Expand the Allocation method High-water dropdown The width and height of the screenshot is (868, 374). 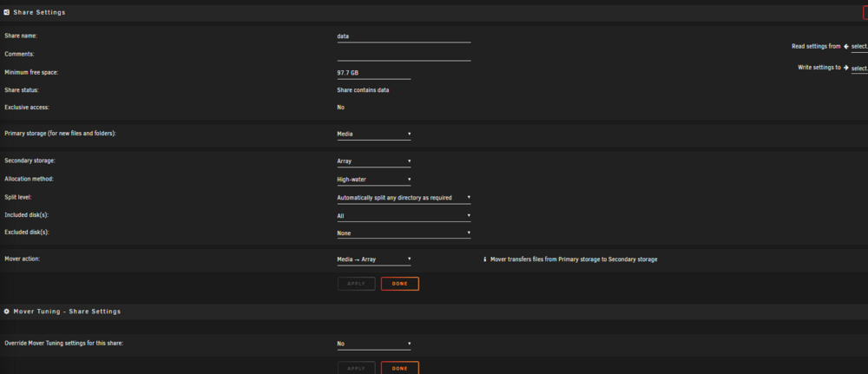(x=373, y=180)
